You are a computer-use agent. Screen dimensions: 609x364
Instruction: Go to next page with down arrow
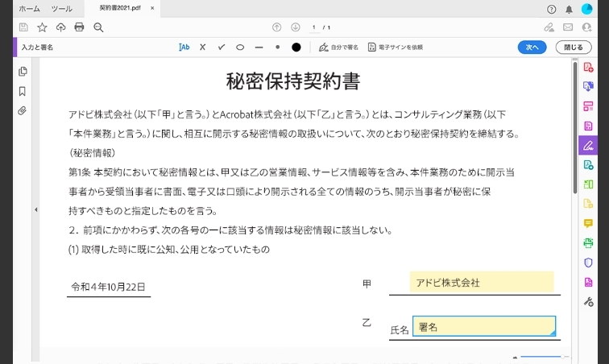(295, 27)
